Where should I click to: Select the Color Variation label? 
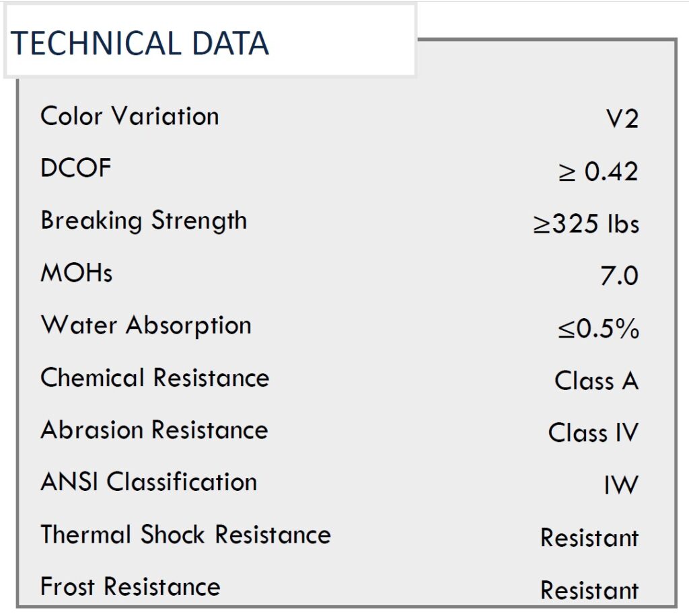[130, 116]
